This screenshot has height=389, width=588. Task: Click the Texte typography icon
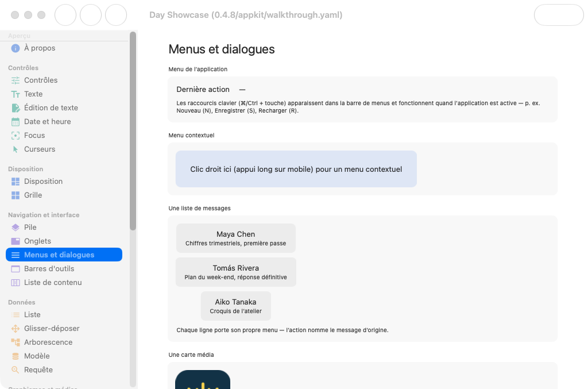point(16,94)
